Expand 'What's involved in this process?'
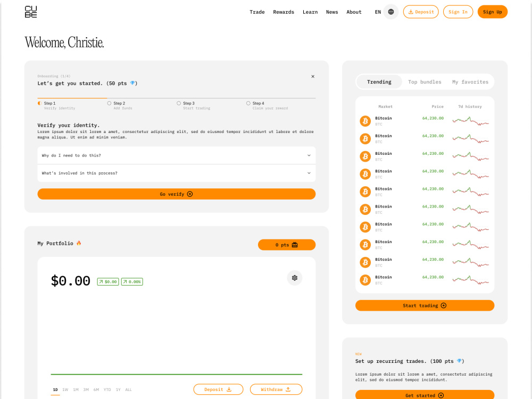Viewport: 532px width, 399px height. click(177, 173)
